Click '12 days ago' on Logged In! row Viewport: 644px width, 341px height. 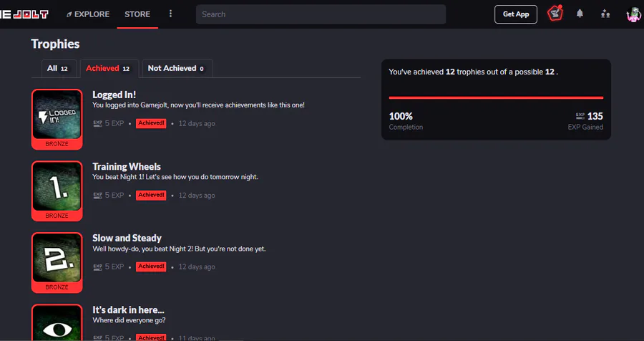197,123
